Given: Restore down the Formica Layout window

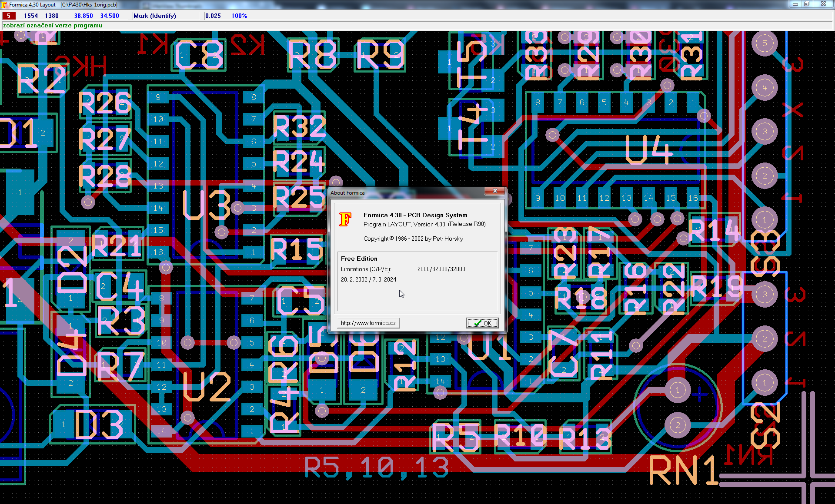Looking at the screenshot, I should [x=807, y=4].
